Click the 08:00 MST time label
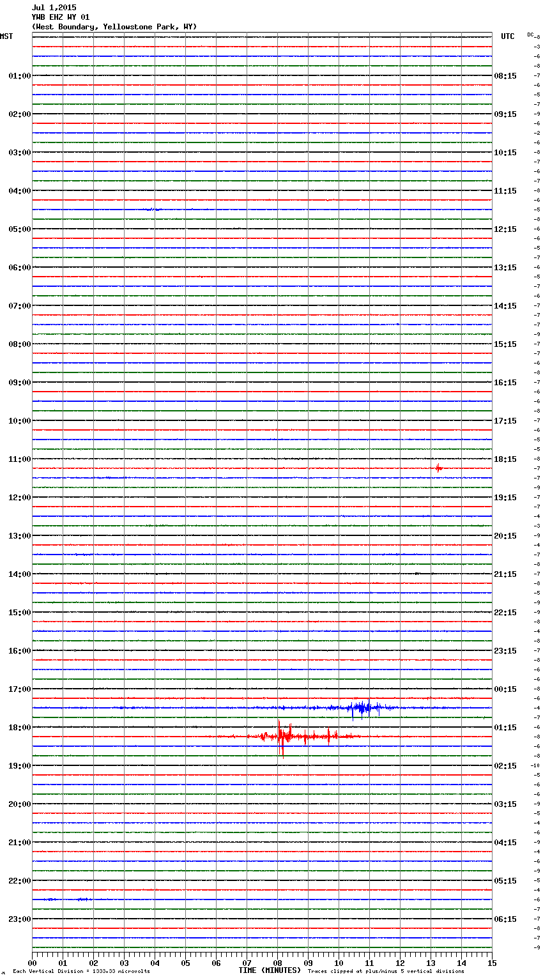Viewport: 543px width, 980px height. point(19,344)
